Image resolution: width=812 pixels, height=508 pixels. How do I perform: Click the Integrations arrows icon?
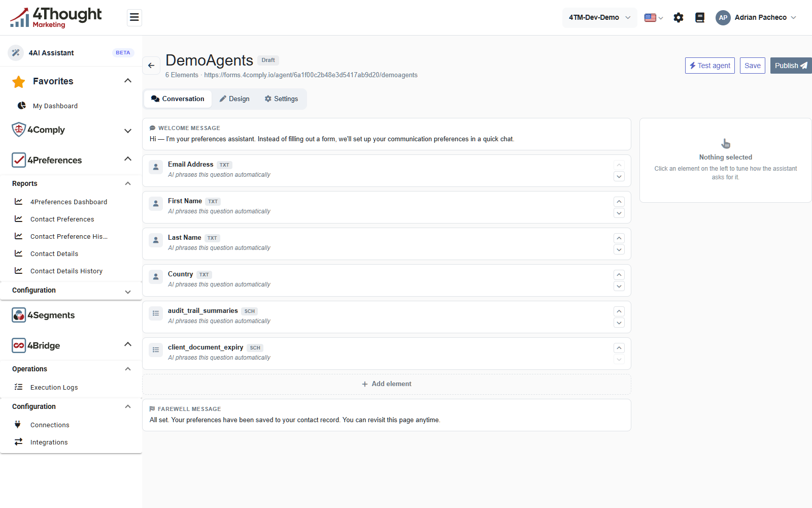tap(19, 442)
